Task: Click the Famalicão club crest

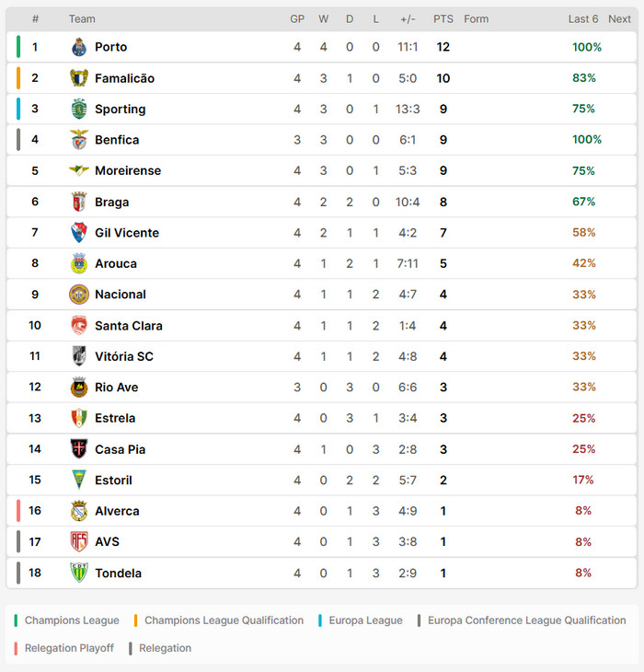Action: click(x=79, y=78)
